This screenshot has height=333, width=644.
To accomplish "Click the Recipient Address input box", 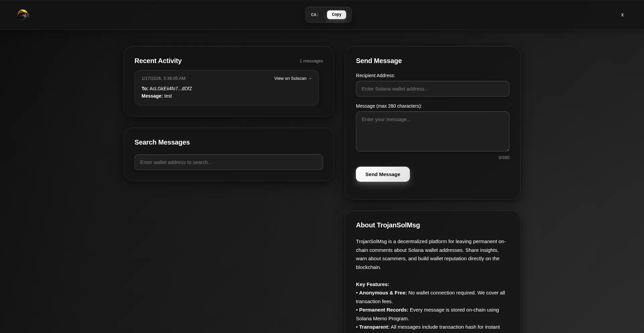I will [x=432, y=89].
